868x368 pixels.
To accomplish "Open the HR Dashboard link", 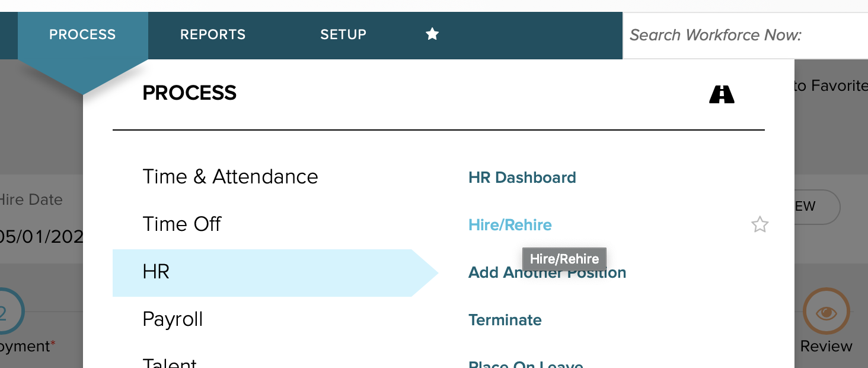I will [522, 177].
